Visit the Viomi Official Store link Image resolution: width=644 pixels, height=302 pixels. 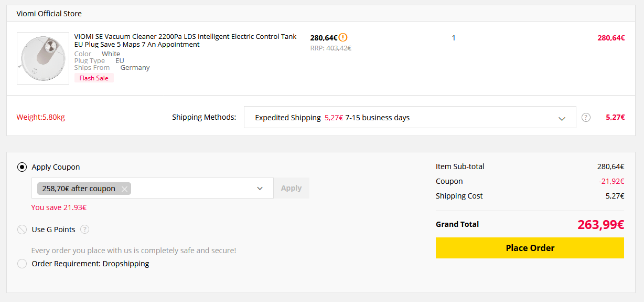point(49,14)
